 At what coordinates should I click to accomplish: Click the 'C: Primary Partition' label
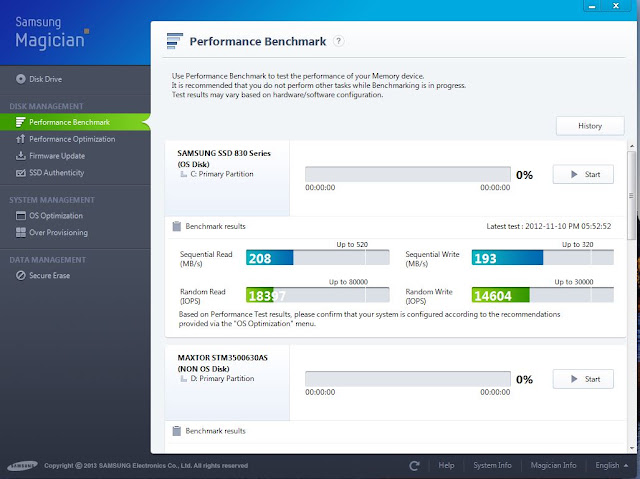point(222,174)
